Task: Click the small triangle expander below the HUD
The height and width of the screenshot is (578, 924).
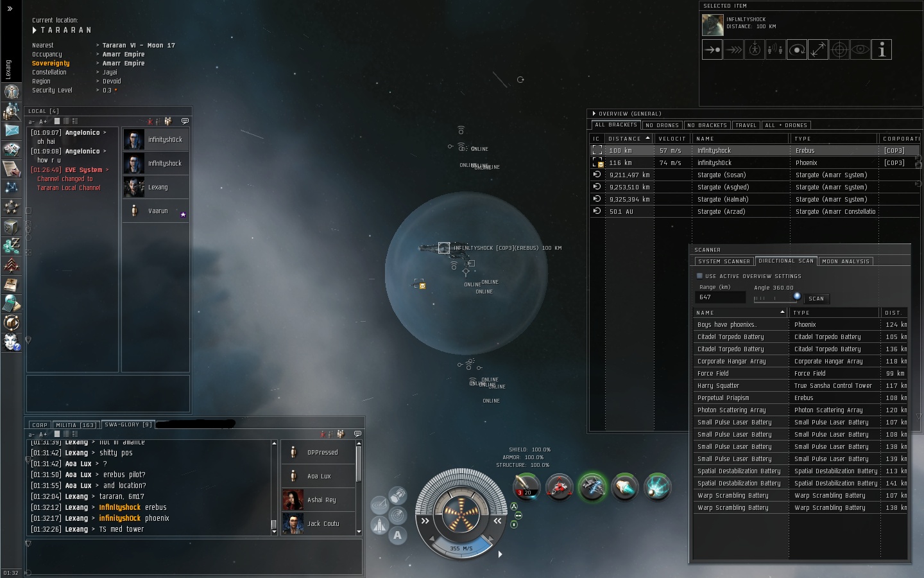Action: click(500, 554)
